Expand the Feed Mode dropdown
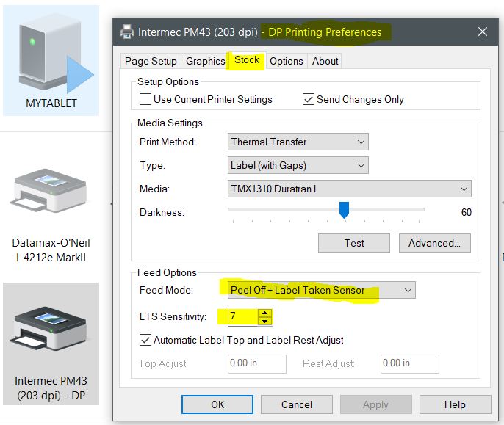 click(x=318, y=290)
